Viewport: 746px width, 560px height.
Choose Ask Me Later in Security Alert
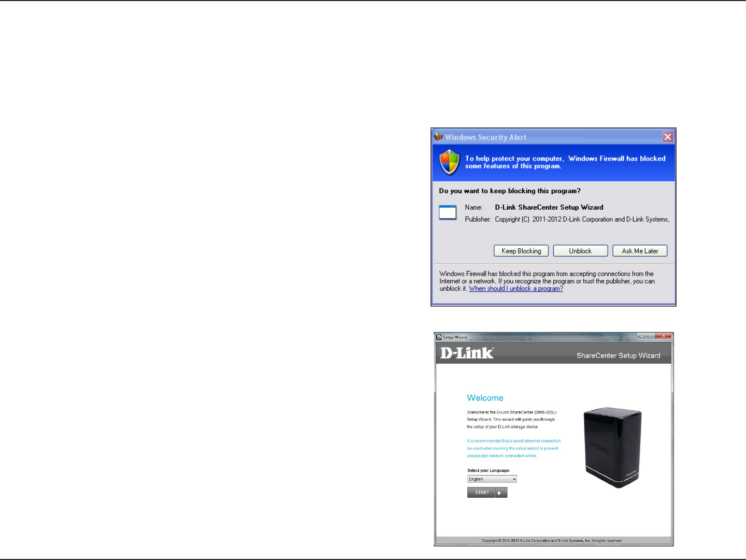640,251
